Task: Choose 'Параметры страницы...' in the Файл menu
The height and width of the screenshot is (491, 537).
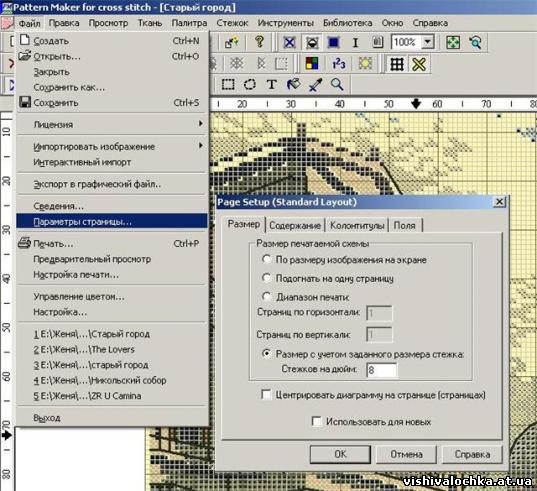Action: [x=112, y=222]
